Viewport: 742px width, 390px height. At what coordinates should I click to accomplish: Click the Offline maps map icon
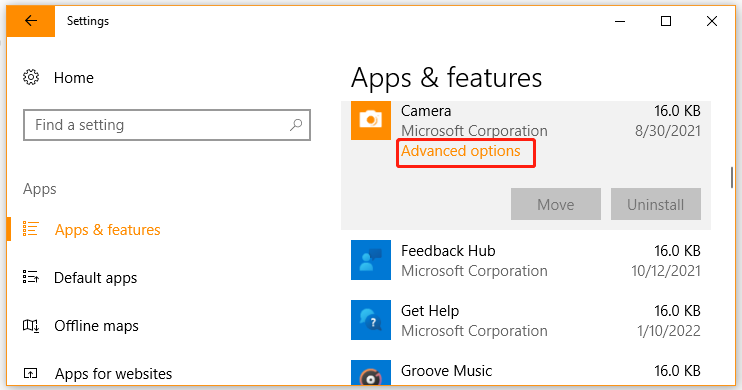click(31, 326)
